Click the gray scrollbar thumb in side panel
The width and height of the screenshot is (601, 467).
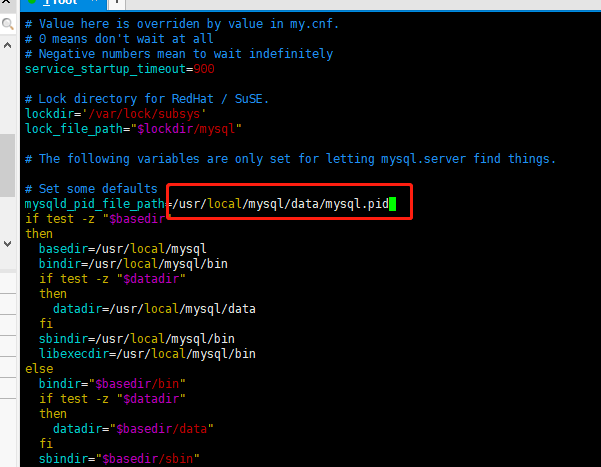click(7, 165)
